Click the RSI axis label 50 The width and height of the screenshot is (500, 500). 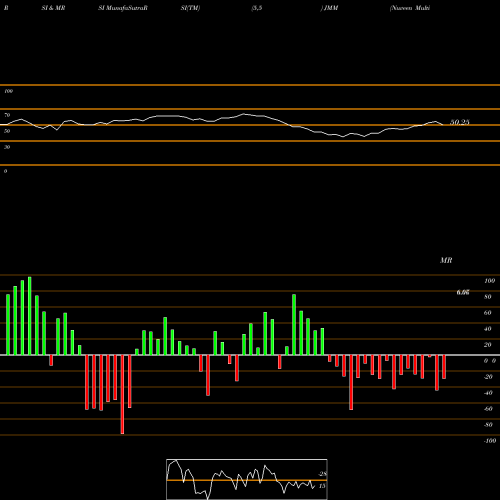(7, 131)
